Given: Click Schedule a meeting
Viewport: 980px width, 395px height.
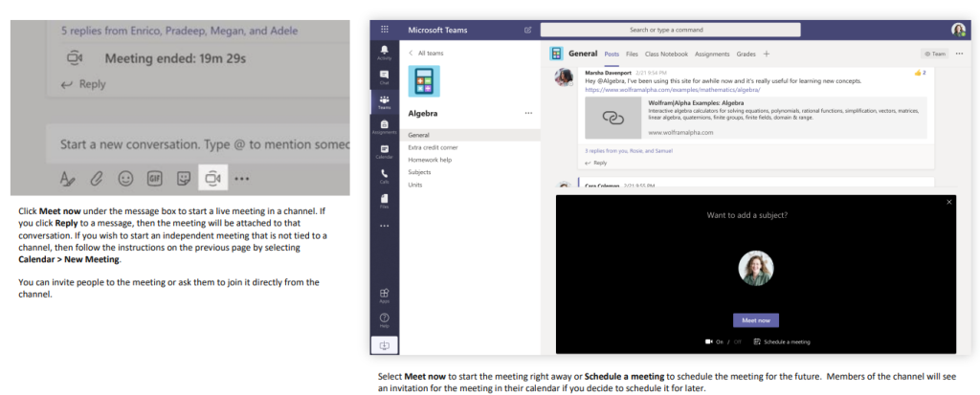Looking at the screenshot, I should pos(782,341).
